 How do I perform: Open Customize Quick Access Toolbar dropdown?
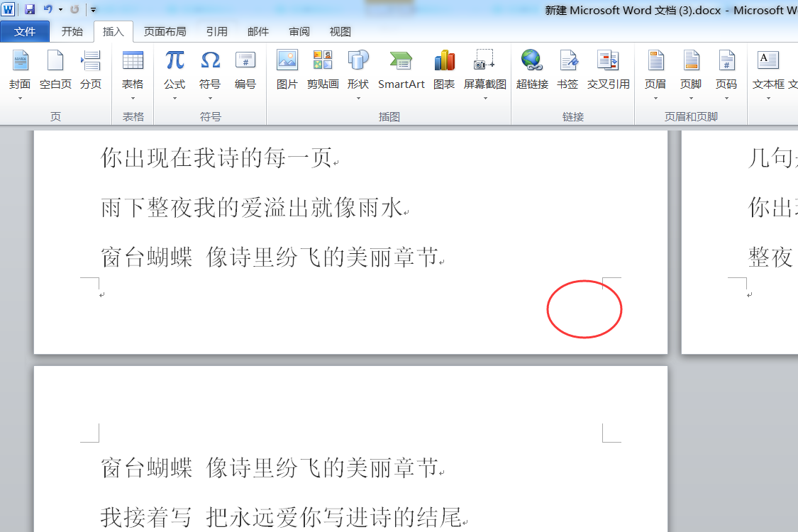tap(93, 9)
